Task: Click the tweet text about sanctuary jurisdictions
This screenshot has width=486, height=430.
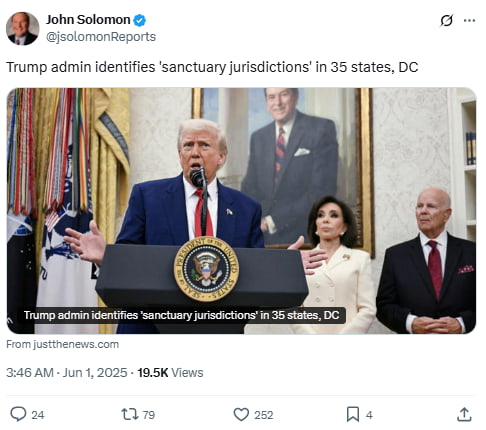Action: coord(212,67)
